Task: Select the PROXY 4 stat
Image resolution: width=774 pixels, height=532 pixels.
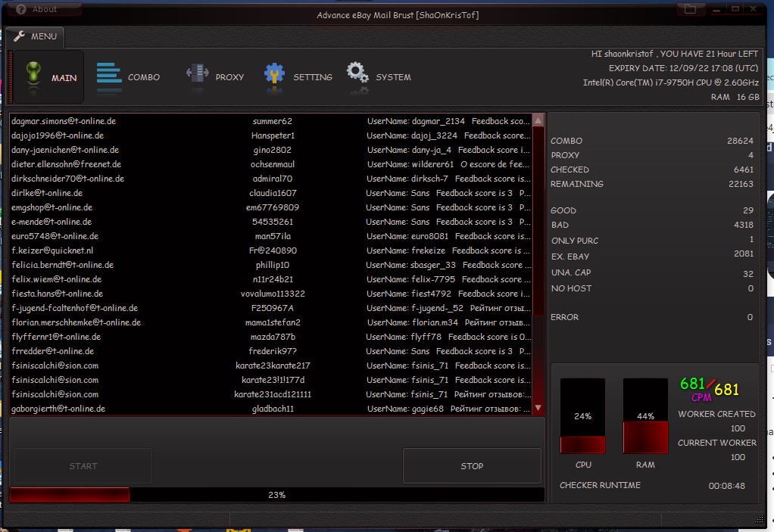Action: pyautogui.click(x=652, y=155)
